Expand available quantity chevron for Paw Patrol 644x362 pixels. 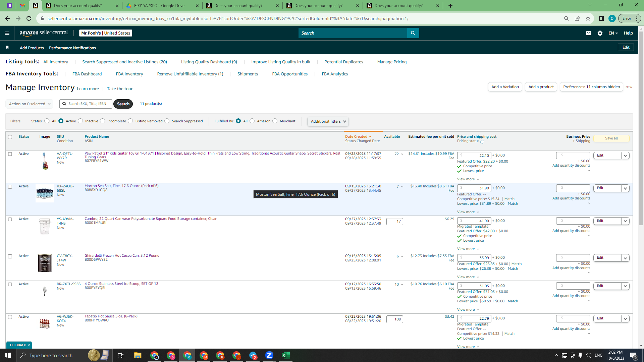pos(402,154)
